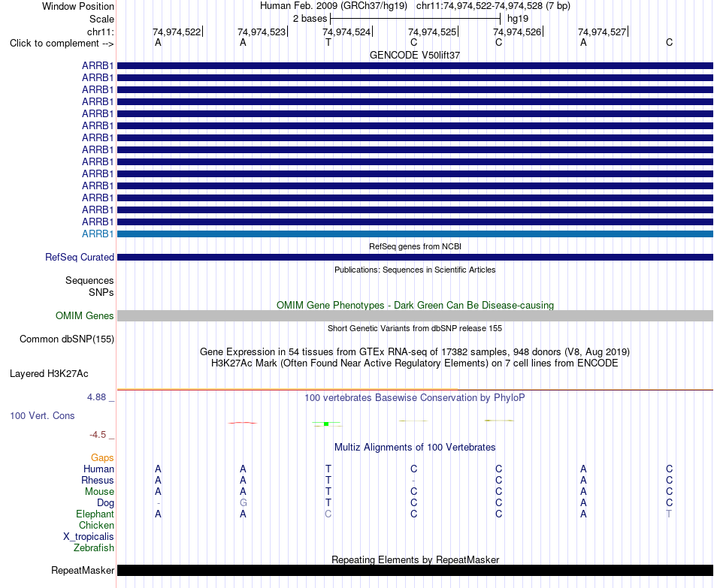This screenshot has width=714, height=588.
Task: Click the Scale label
Action: pos(101,19)
